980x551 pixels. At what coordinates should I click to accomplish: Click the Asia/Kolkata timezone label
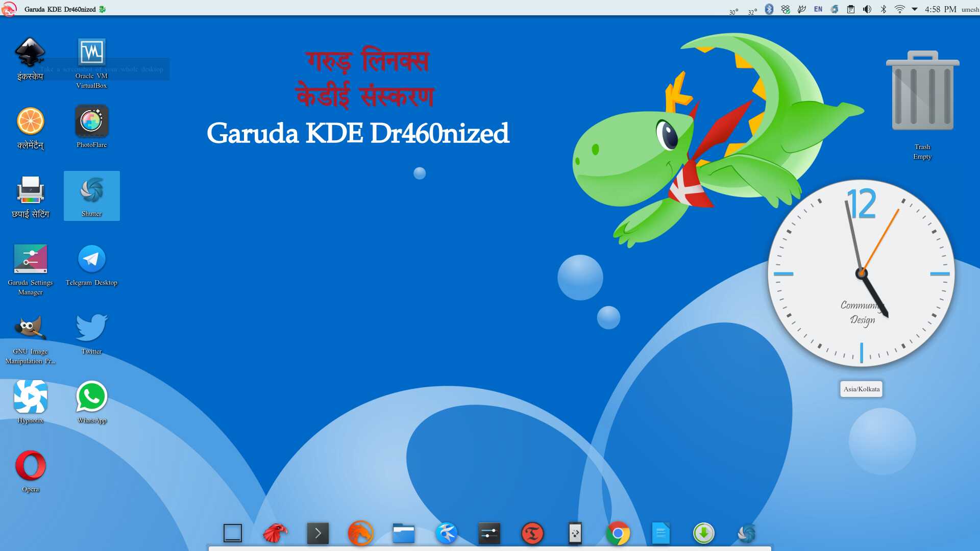[x=862, y=389]
